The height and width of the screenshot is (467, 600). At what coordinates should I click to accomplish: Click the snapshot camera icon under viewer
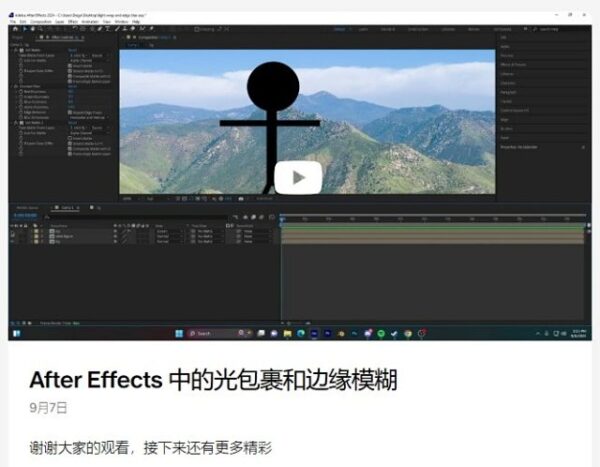click(x=241, y=199)
